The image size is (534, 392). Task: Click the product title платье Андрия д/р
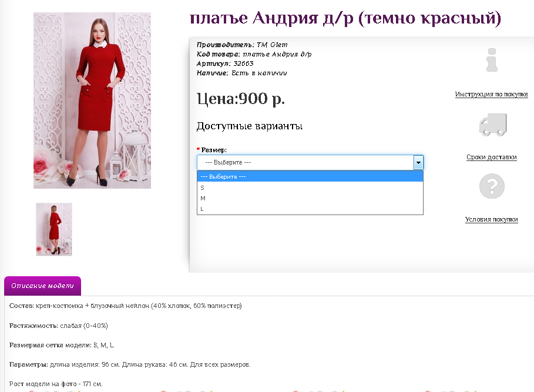pos(345,18)
